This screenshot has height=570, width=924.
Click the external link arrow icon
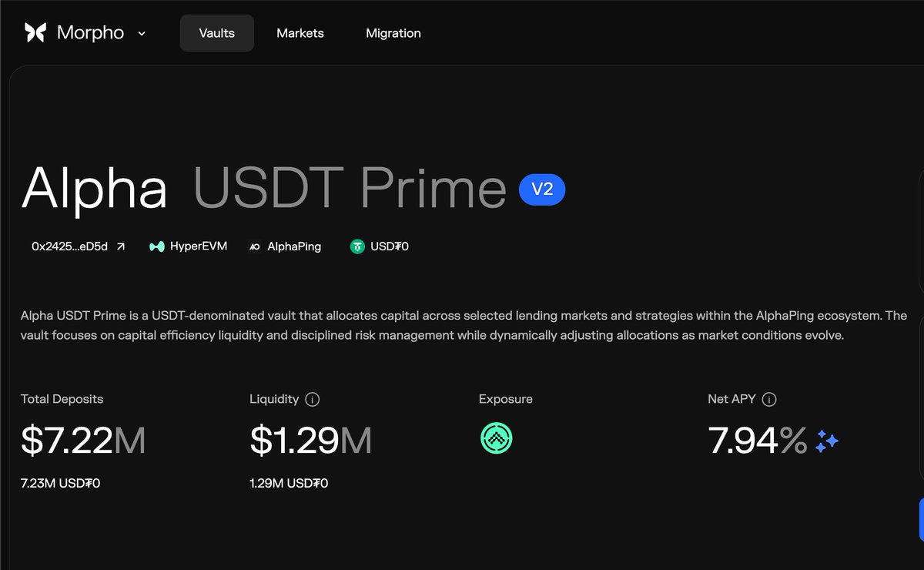(x=120, y=246)
